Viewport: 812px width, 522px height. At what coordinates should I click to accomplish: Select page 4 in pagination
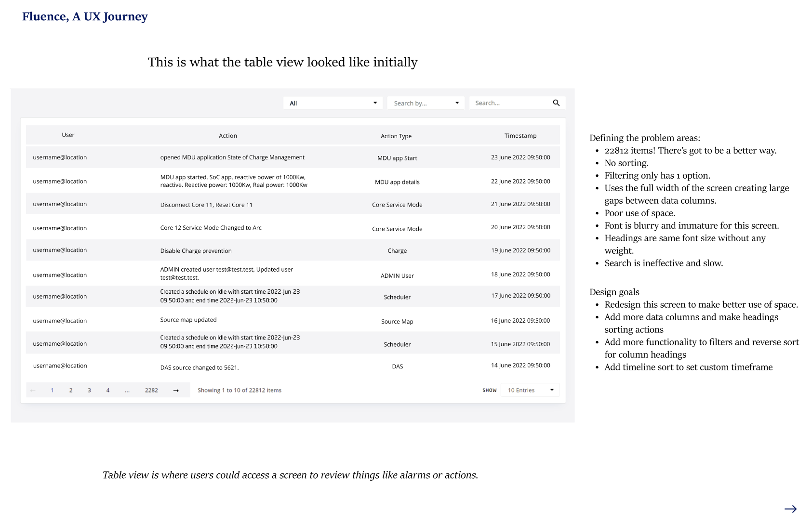pyautogui.click(x=108, y=391)
